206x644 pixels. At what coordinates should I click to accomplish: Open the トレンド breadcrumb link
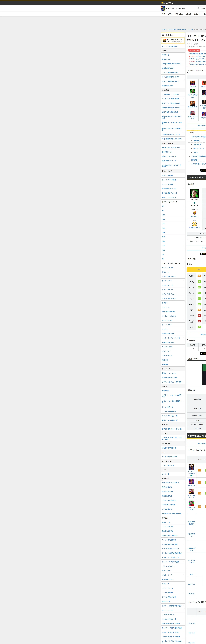(191, 30)
